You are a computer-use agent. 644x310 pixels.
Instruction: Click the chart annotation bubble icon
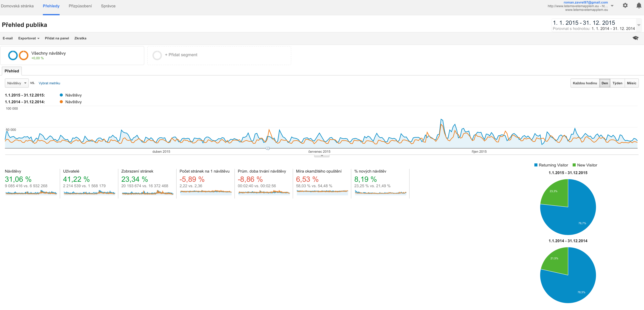click(x=268, y=148)
